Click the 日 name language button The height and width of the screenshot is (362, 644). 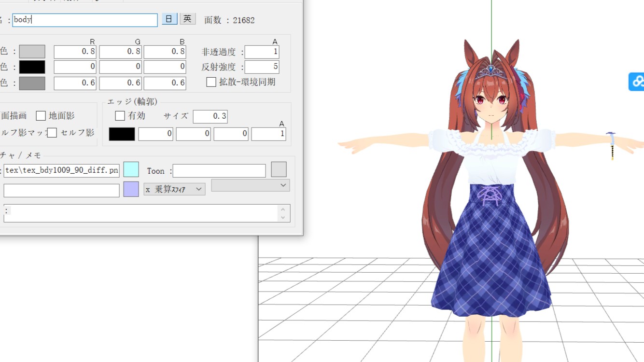point(169,19)
